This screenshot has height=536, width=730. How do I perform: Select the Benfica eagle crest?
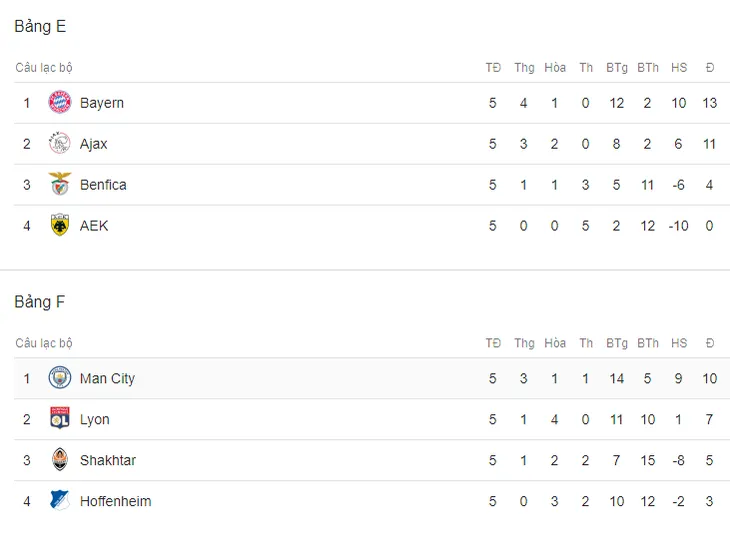(x=60, y=184)
